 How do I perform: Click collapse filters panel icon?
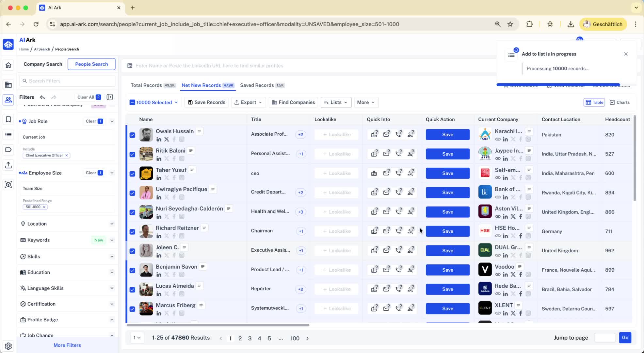(110, 97)
